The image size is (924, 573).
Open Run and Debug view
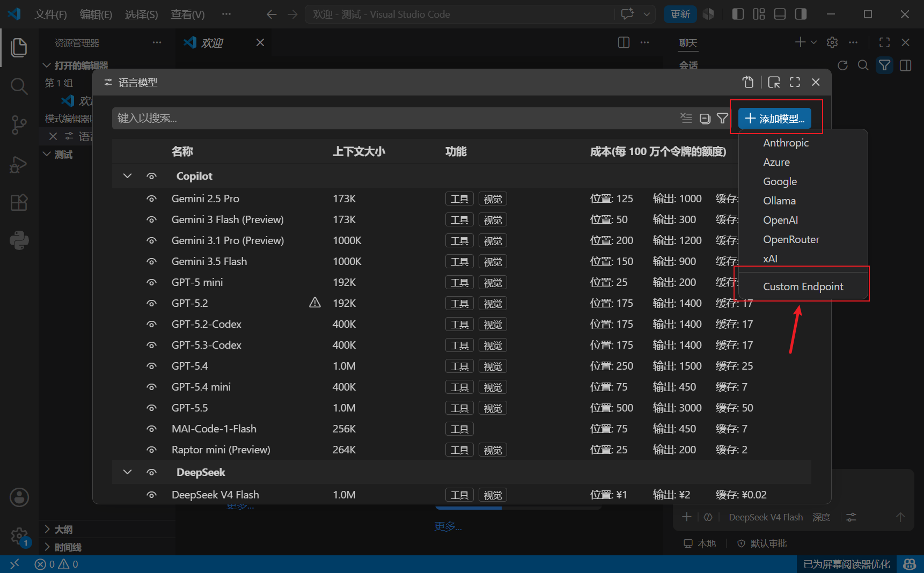pos(19,164)
